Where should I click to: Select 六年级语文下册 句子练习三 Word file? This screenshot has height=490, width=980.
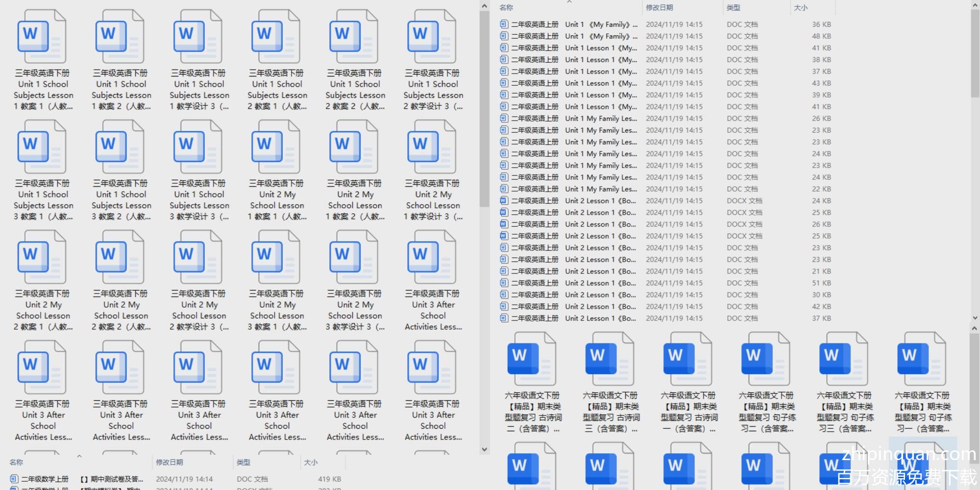pos(844,359)
